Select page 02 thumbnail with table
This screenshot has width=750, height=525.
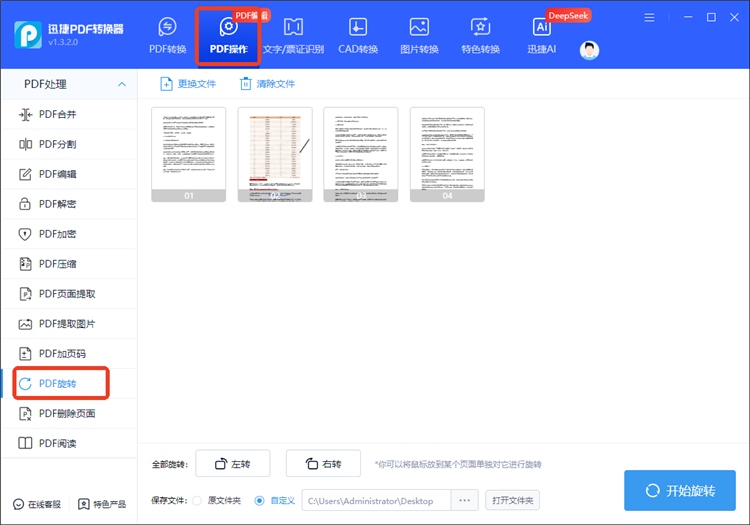pos(275,154)
